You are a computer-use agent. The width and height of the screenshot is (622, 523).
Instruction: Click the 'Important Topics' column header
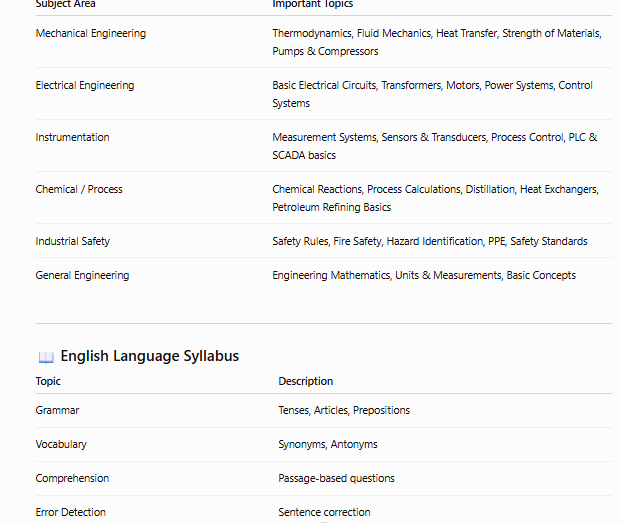[x=313, y=4]
